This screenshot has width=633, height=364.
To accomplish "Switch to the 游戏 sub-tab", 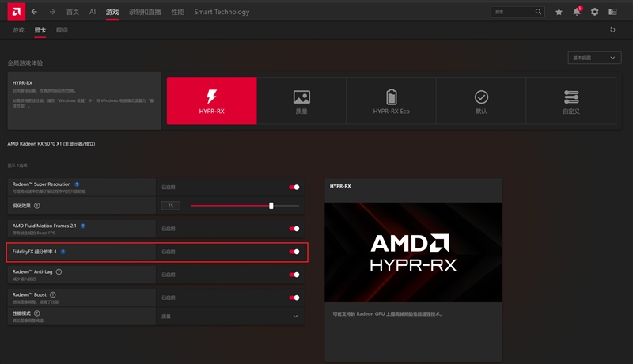I will pos(18,30).
